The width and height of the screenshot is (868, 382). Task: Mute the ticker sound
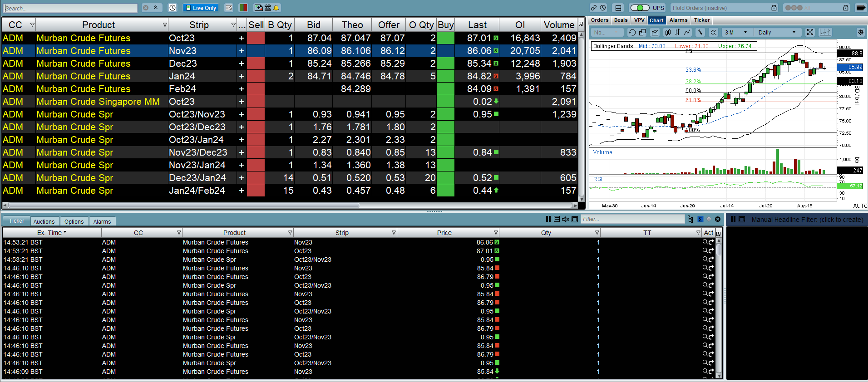click(x=566, y=219)
